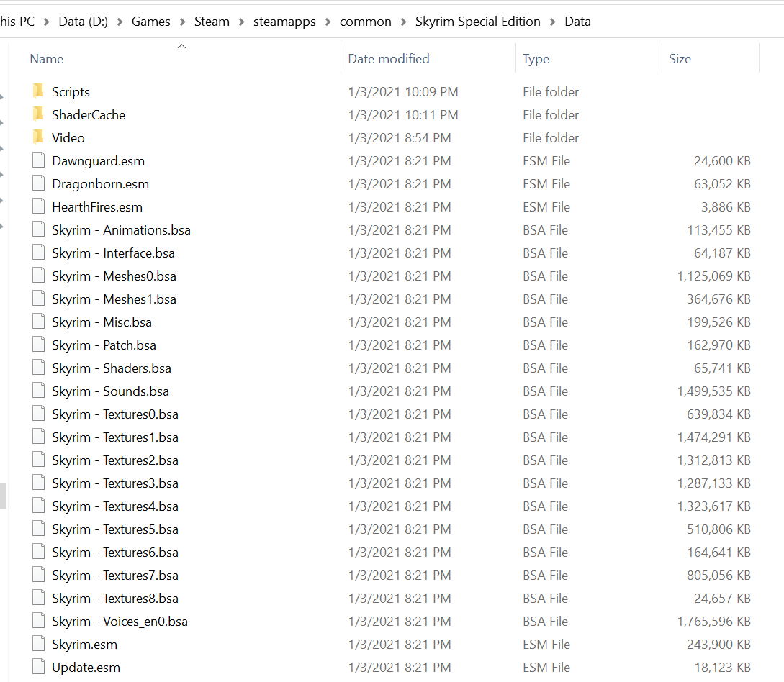Click the 1/3/2021 10:09 PM date
Screen dimensions: 784x682
pos(403,91)
